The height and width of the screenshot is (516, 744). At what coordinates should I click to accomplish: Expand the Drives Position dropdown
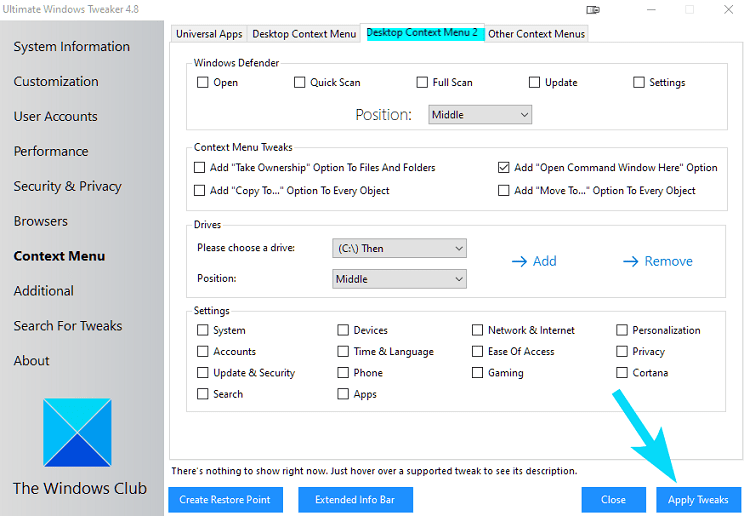(399, 279)
